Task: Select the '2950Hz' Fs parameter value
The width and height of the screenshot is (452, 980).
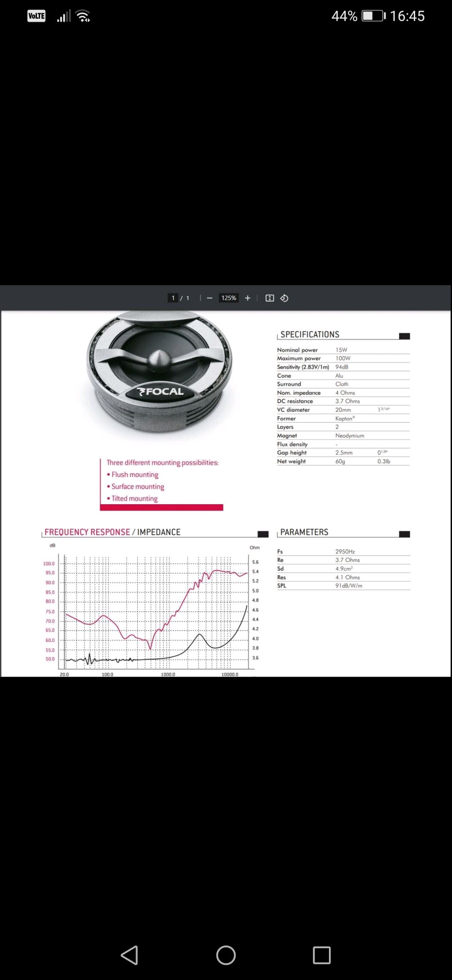Action: tap(345, 552)
